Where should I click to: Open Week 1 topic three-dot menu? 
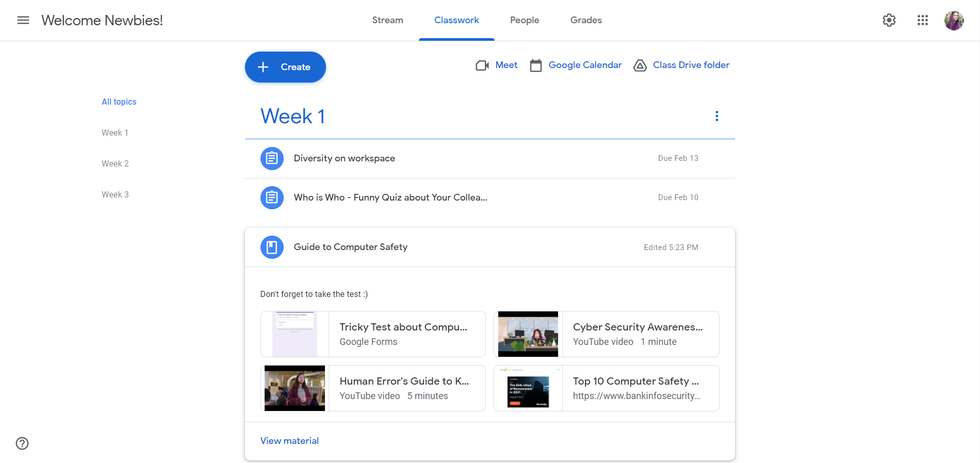tap(717, 116)
